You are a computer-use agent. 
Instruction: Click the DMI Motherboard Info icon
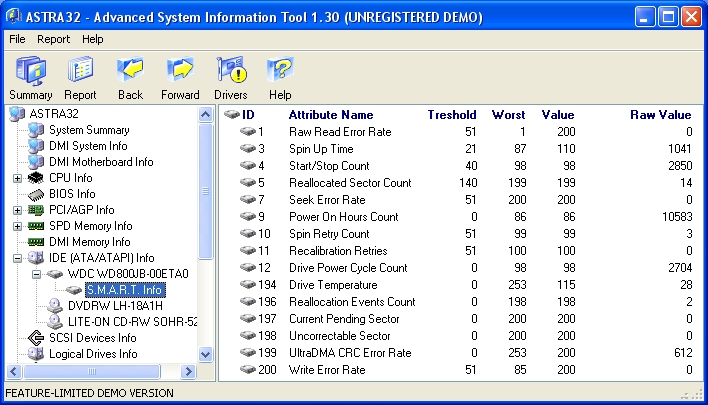point(36,162)
